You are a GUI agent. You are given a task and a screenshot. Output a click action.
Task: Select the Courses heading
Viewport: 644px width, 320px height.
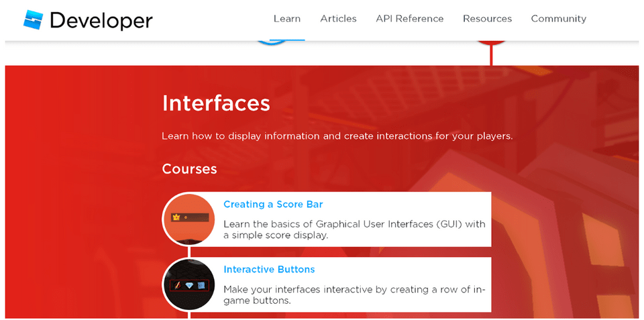tap(189, 169)
